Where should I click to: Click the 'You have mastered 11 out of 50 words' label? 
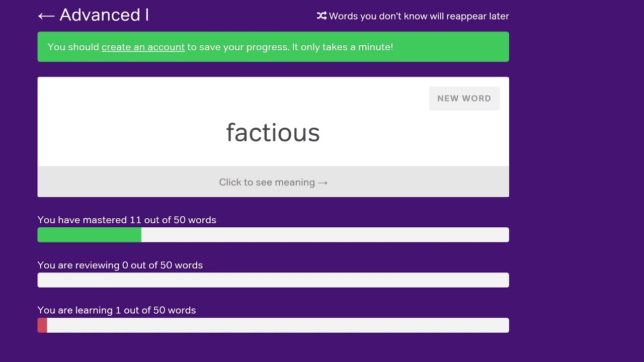click(x=127, y=220)
